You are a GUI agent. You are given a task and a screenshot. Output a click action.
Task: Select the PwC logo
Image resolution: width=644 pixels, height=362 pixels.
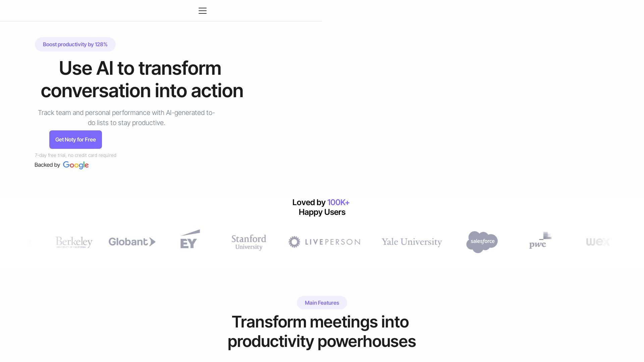click(540, 241)
